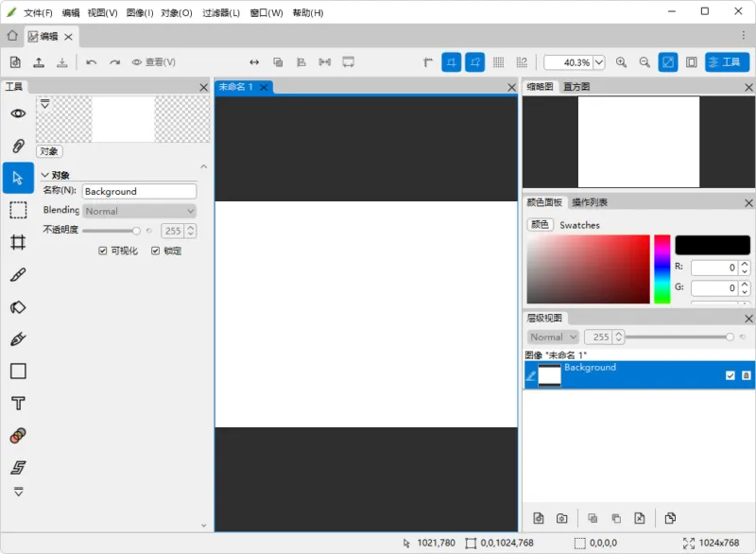Open the layer Normal blend dropdown
This screenshot has width=756, height=554.
coord(553,337)
